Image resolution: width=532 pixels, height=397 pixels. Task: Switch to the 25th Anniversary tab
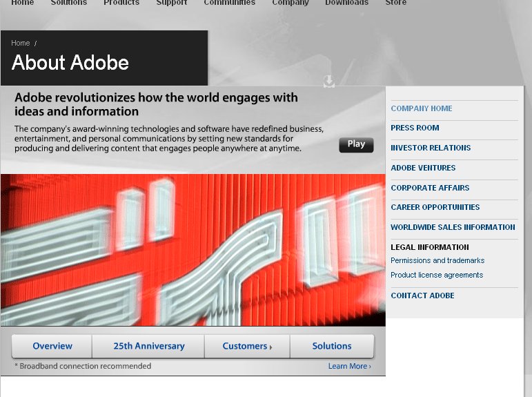[148, 346]
